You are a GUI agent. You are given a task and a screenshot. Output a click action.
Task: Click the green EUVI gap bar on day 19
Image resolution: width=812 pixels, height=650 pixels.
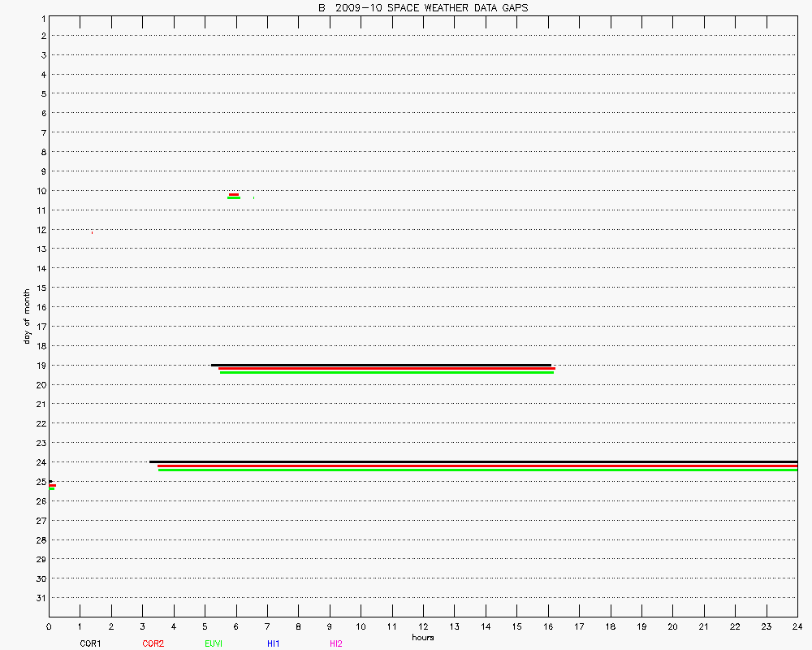387,372
